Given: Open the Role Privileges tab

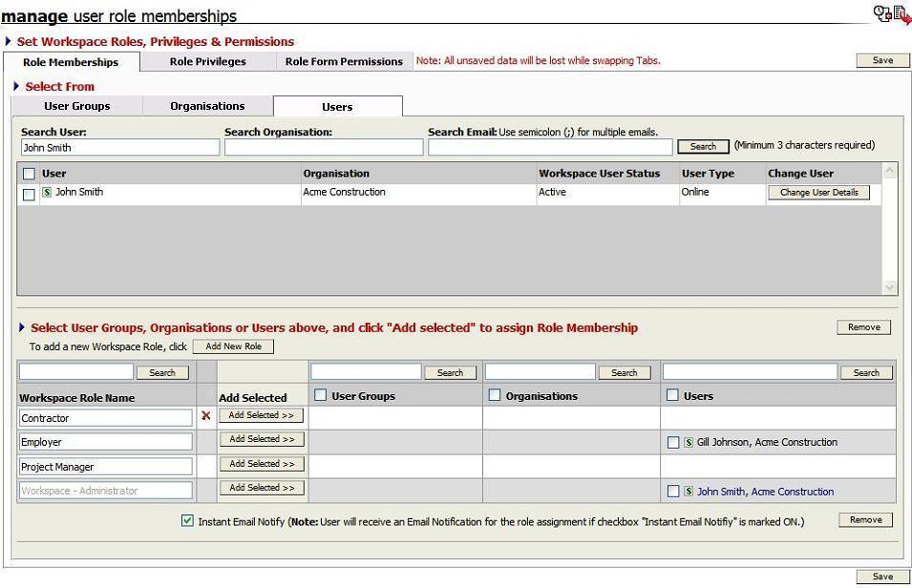Looking at the screenshot, I should [207, 62].
